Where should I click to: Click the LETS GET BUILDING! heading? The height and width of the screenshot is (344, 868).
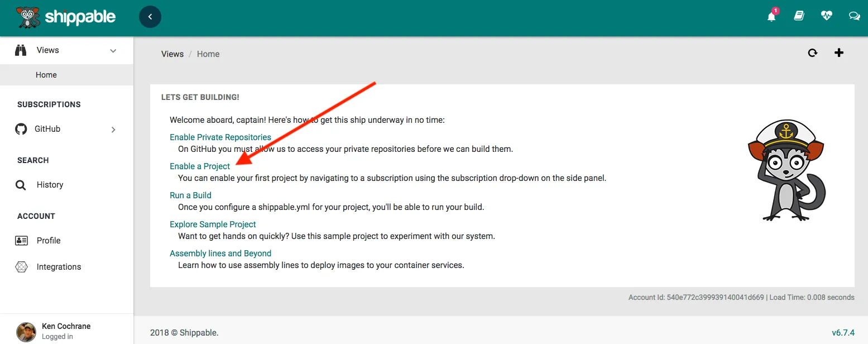200,97
